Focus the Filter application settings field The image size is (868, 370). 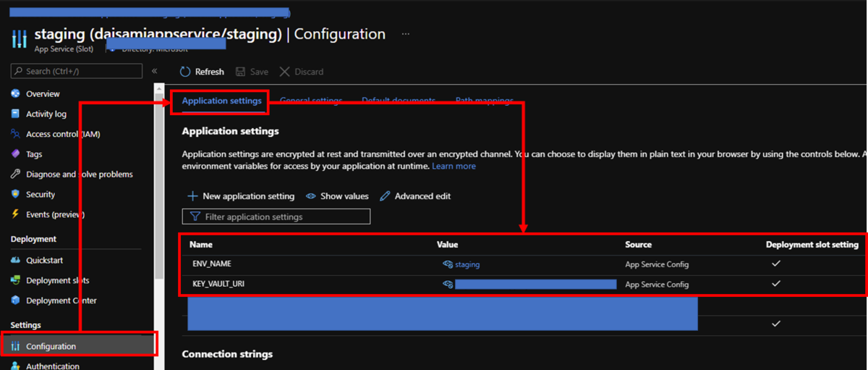tap(276, 216)
